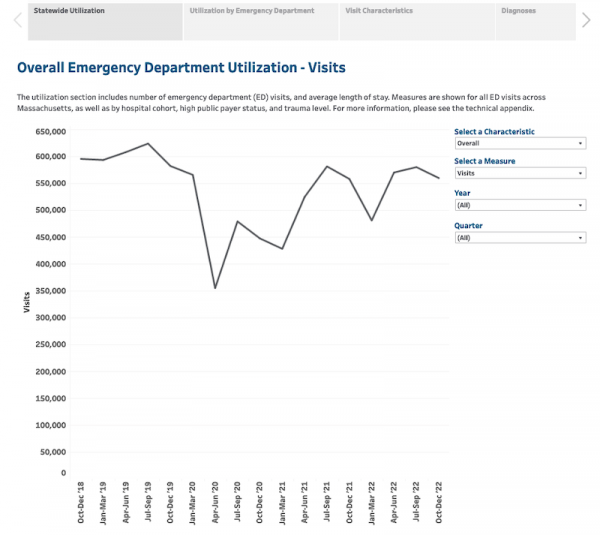Click the right arrow to scroll tabs forward
This screenshot has width=600, height=535.
tap(587, 19)
